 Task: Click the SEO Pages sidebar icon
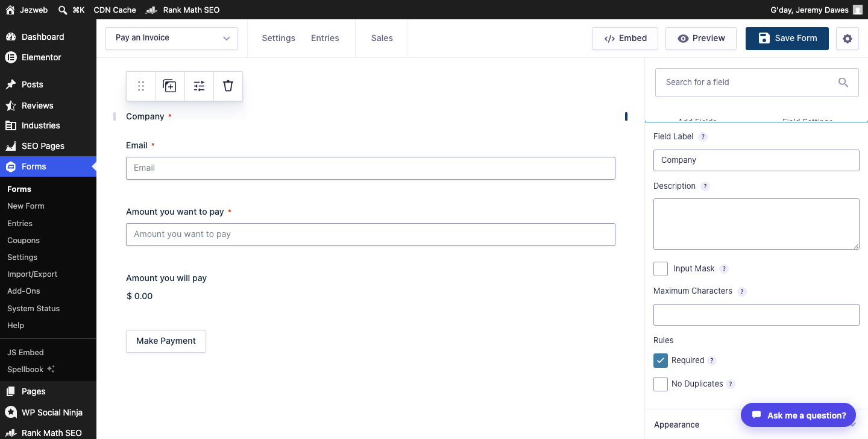[x=11, y=146]
